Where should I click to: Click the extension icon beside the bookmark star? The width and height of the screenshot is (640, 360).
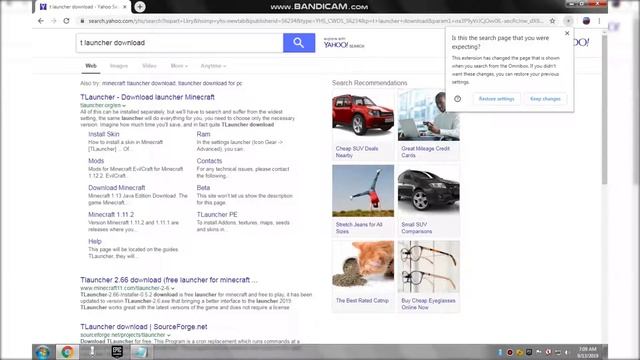tap(569, 21)
